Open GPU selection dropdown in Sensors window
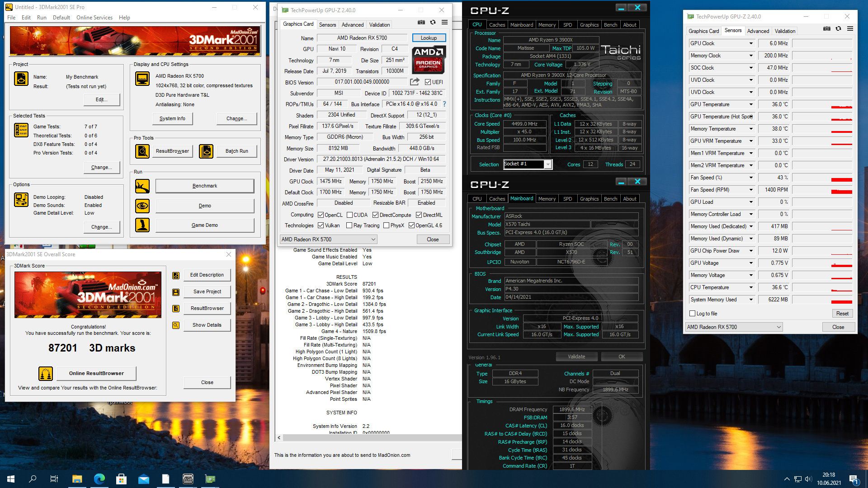868x488 pixels. [734, 327]
